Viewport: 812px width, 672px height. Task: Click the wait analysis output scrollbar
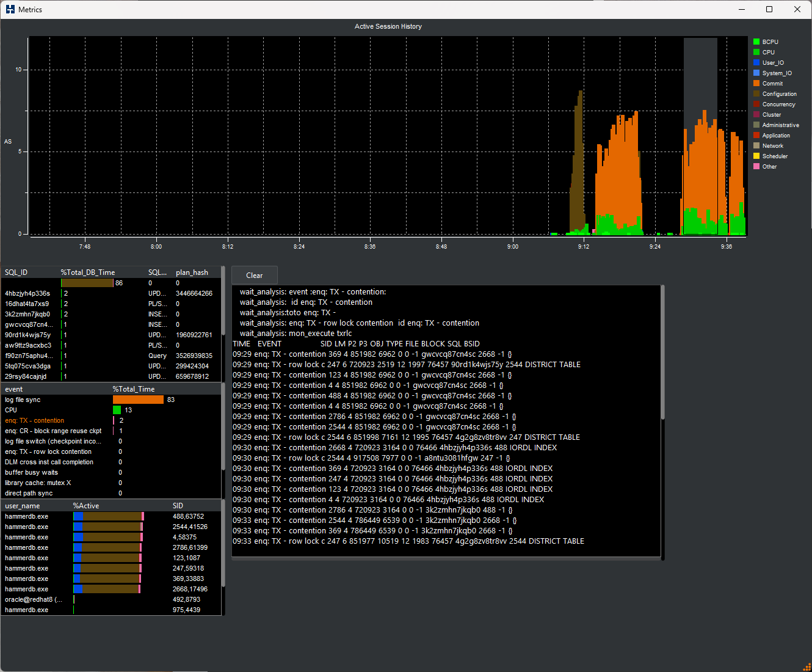click(663, 352)
